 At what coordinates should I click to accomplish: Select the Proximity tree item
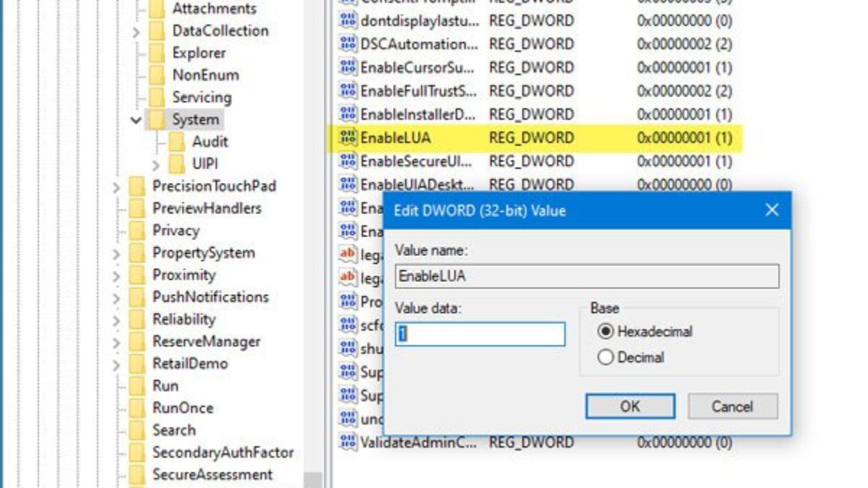pos(184,275)
